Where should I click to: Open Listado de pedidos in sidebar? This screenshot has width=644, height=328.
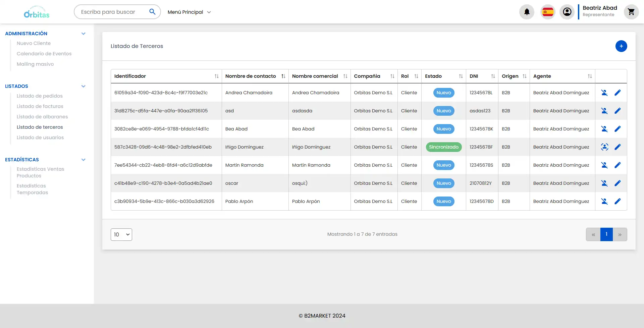pyautogui.click(x=40, y=96)
